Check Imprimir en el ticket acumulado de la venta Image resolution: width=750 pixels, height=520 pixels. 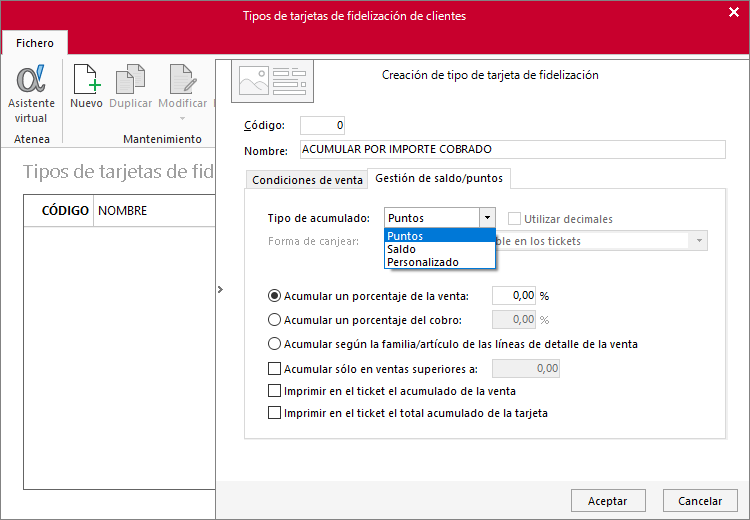point(274,390)
